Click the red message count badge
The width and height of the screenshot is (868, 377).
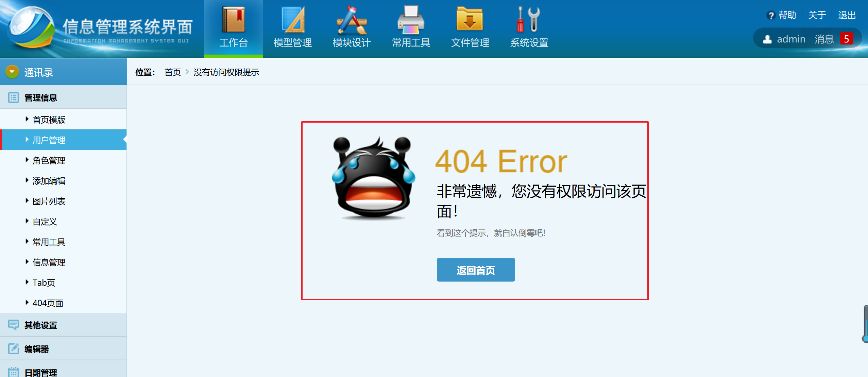coord(846,39)
